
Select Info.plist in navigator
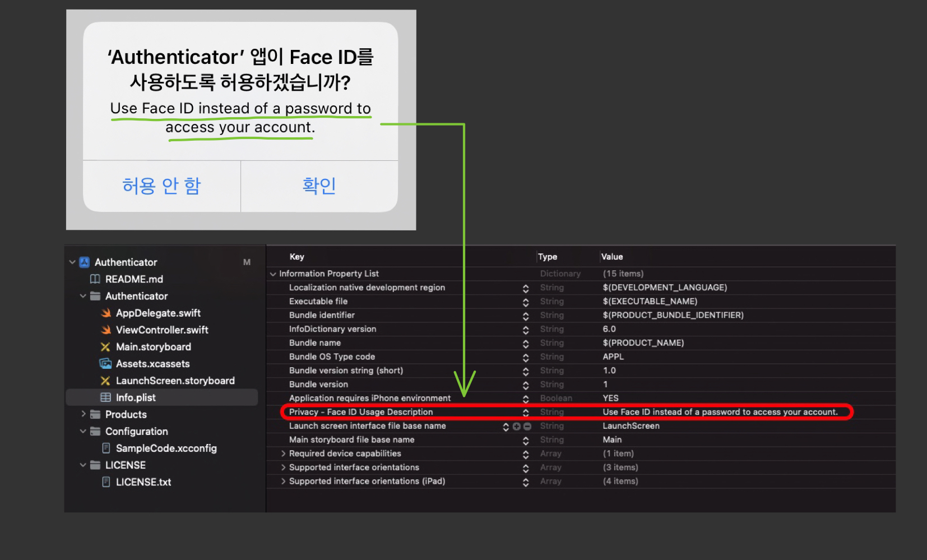tap(136, 397)
